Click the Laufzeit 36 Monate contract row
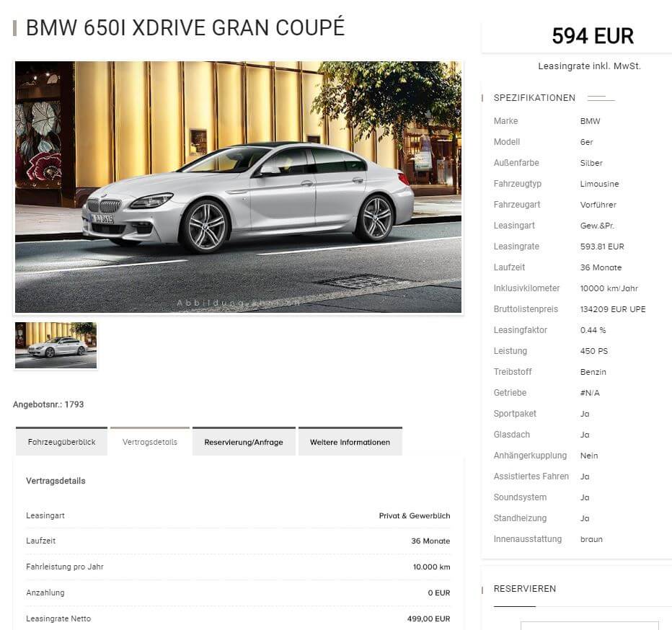 (x=238, y=541)
